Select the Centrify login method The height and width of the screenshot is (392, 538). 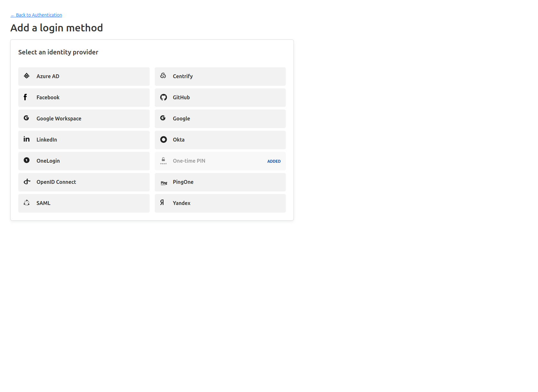pyautogui.click(x=220, y=76)
